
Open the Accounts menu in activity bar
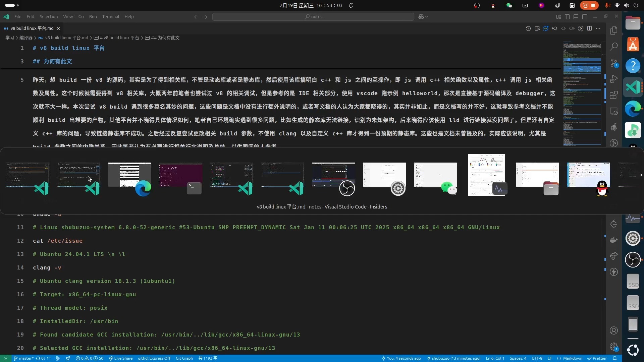(x=614, y=330)
